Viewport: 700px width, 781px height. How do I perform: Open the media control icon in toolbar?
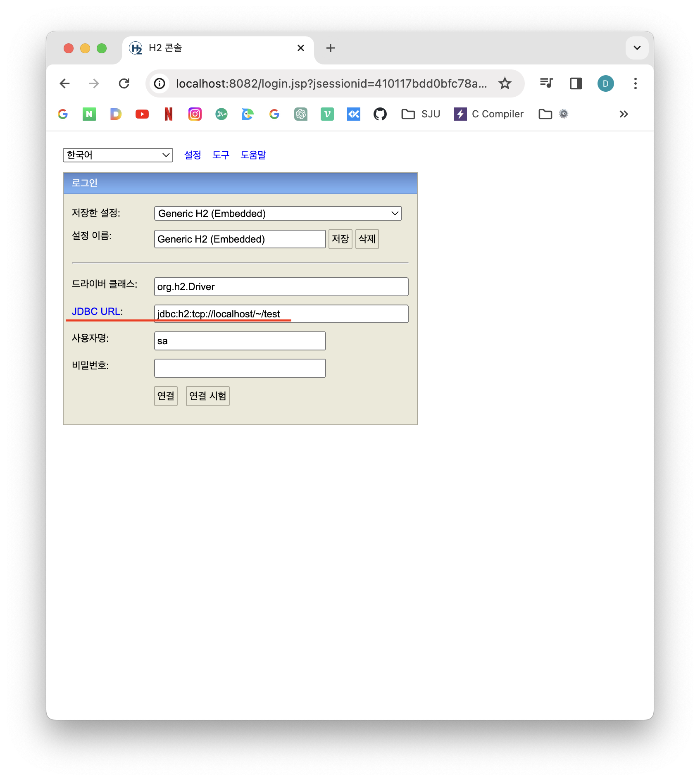pyautogui.click(x=546, y=83)
